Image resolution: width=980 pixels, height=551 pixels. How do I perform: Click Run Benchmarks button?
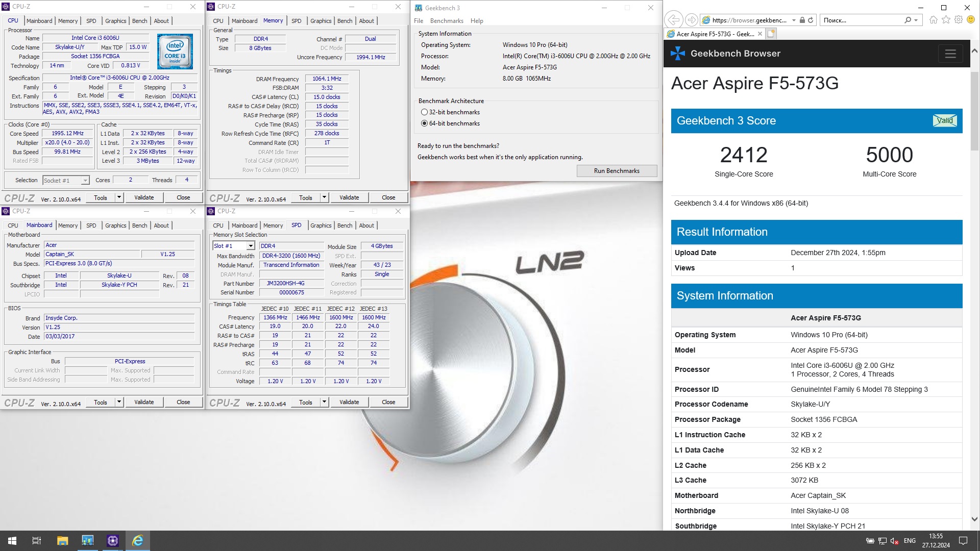(617, 171)
